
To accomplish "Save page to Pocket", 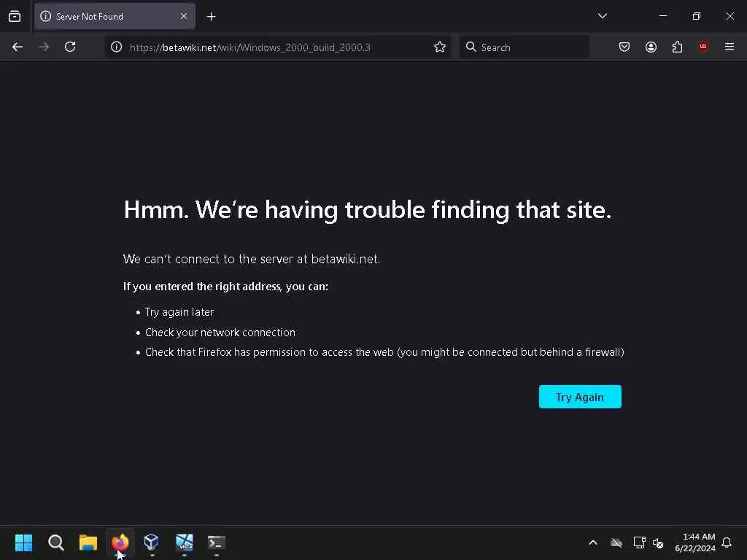I will click(x=624, y=47).
